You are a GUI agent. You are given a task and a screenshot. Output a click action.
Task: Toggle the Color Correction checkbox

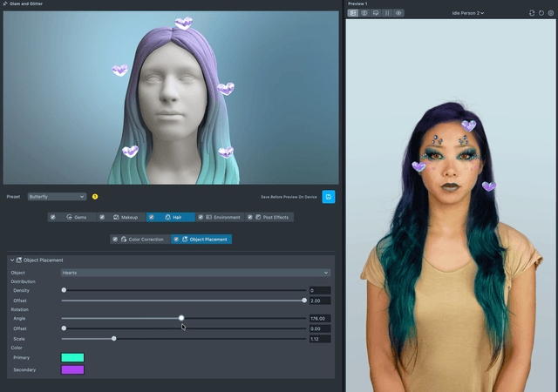coord(115,239)
